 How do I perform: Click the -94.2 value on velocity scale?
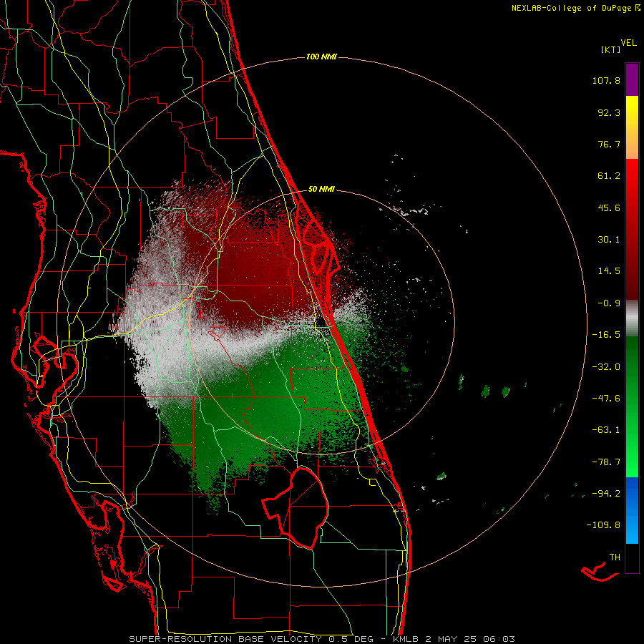606,493
